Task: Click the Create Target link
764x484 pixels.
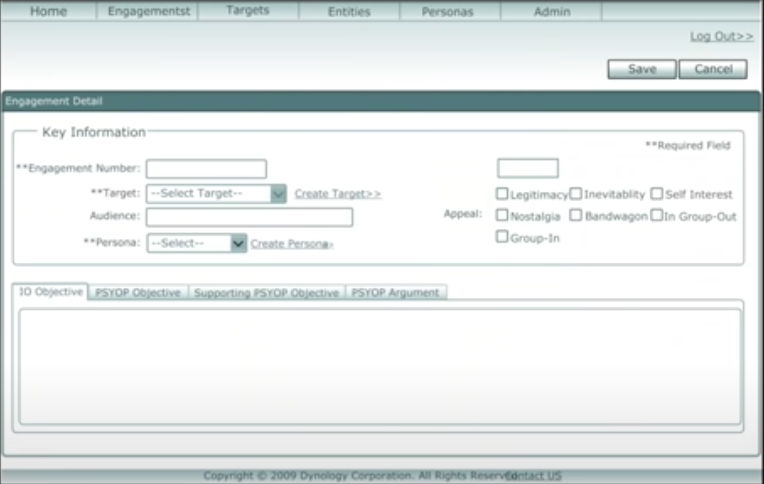Action: pos(338,194)
